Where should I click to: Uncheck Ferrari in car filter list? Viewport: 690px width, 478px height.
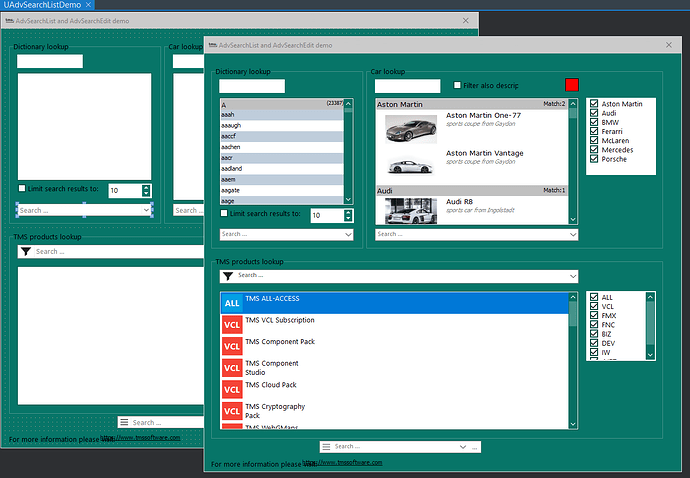(x=594, y=131)
